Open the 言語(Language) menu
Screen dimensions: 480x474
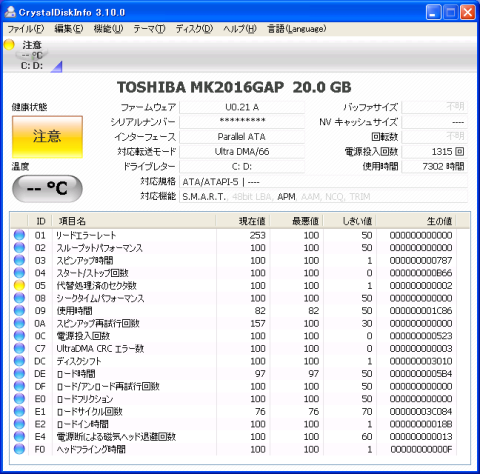tap(297, 29)
